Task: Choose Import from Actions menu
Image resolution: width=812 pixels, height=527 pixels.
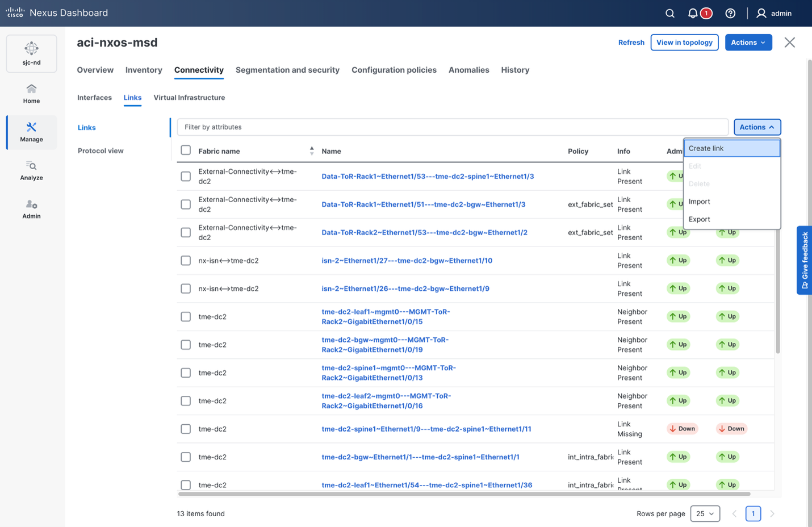Action: [732, 202]
